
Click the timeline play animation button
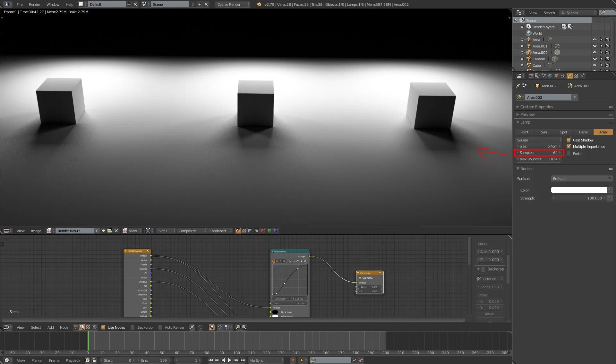click(x=230, y=360)
